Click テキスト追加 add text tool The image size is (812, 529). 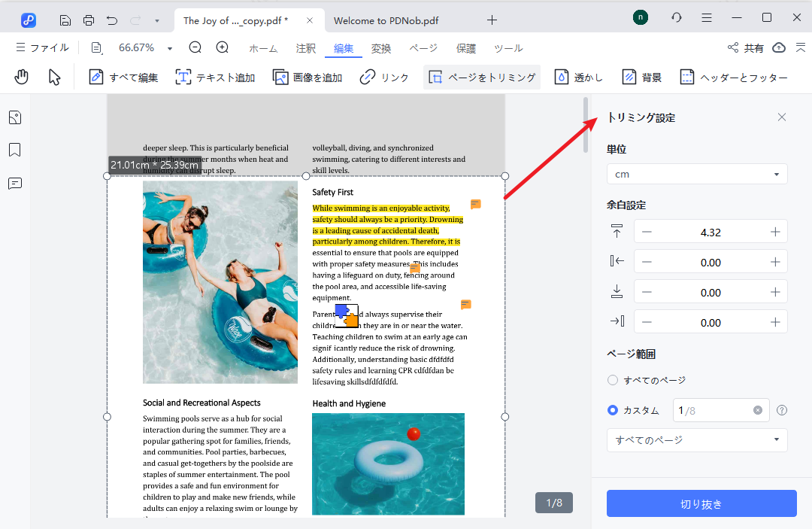[x=216, y=78]
